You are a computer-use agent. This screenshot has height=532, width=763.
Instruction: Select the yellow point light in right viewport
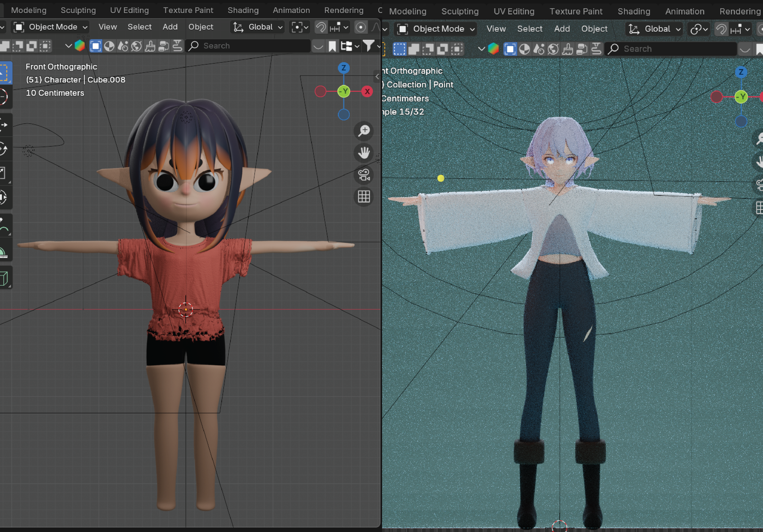(x=441, y=179)
